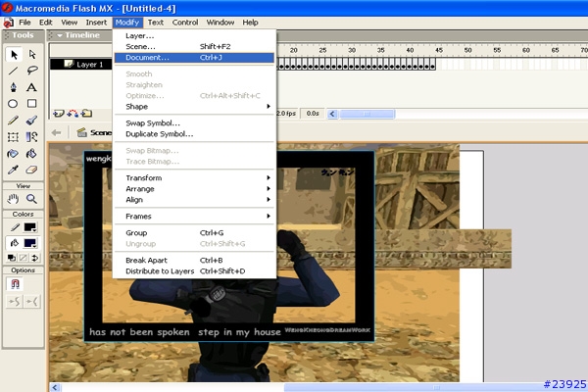The height and width of the screenshot is (392, 588).
Task: Open the Insert menu
Action: point(96,23)
